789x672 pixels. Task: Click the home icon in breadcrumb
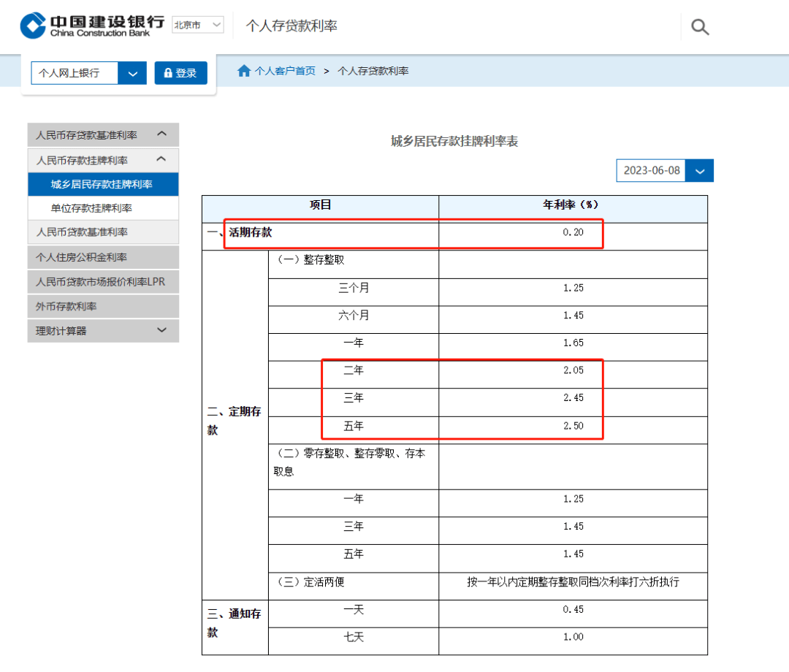click(244, 71)
